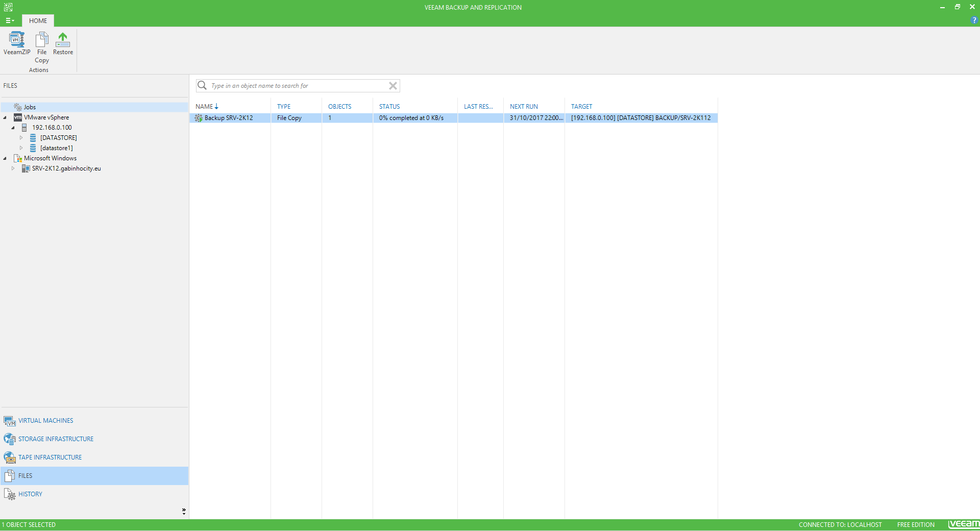Click the 1 OBJECT SELECTED status text

29,525
